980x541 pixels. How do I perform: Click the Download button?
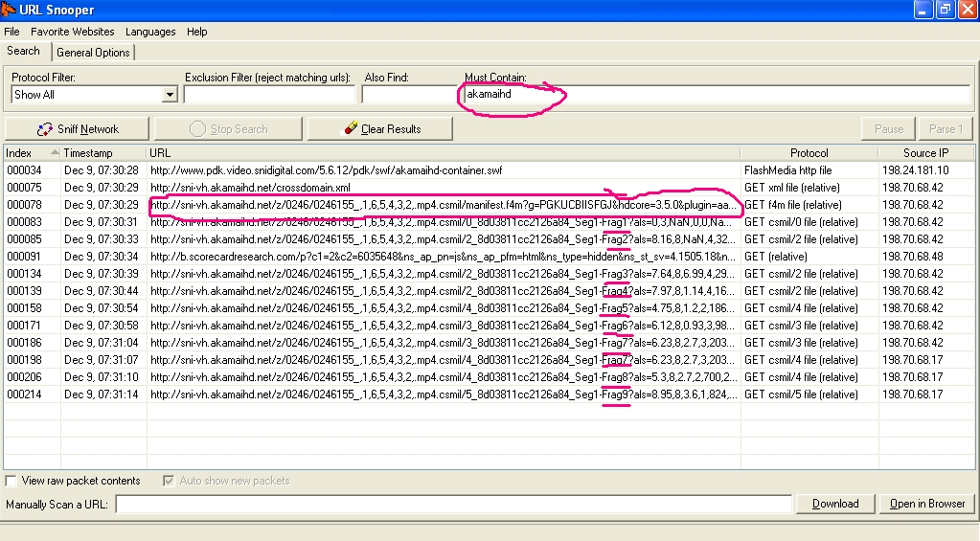[835, 504]
